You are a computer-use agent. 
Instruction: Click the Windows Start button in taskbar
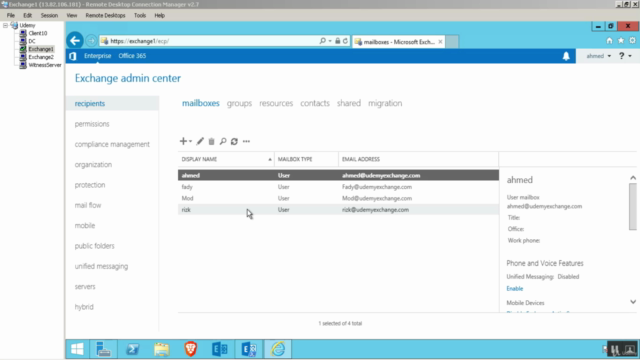click(77, 349)
